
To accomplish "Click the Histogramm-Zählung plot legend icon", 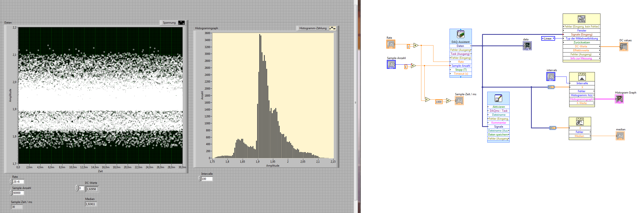I will 333,28.
